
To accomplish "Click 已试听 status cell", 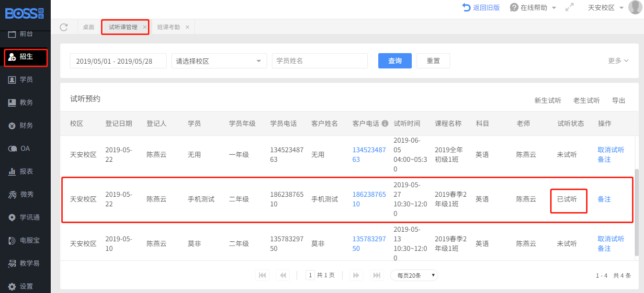I will pyautogui.click(x=567, y=199).
